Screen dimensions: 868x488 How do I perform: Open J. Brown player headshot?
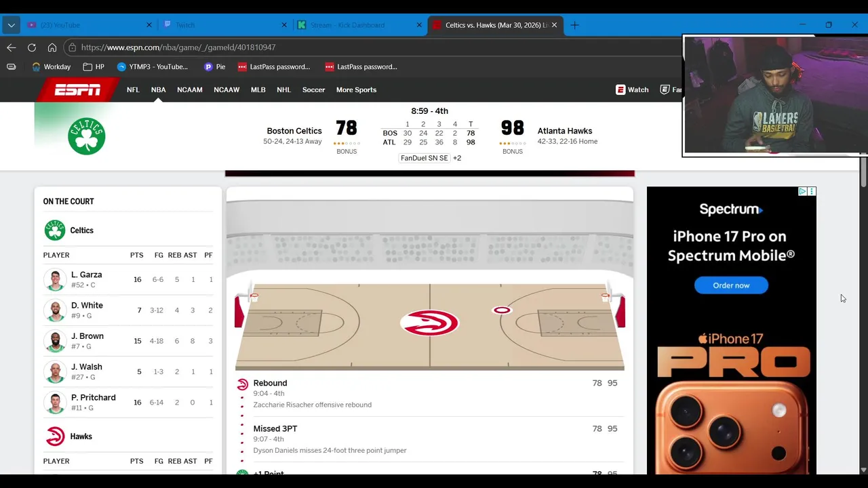tap(54, 341)
